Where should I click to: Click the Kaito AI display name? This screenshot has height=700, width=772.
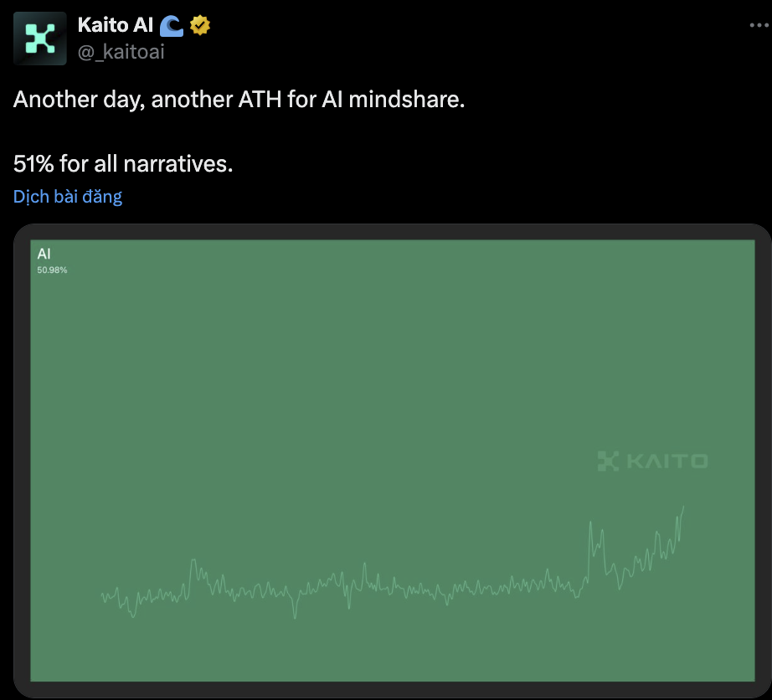click(x=116, y=25)
